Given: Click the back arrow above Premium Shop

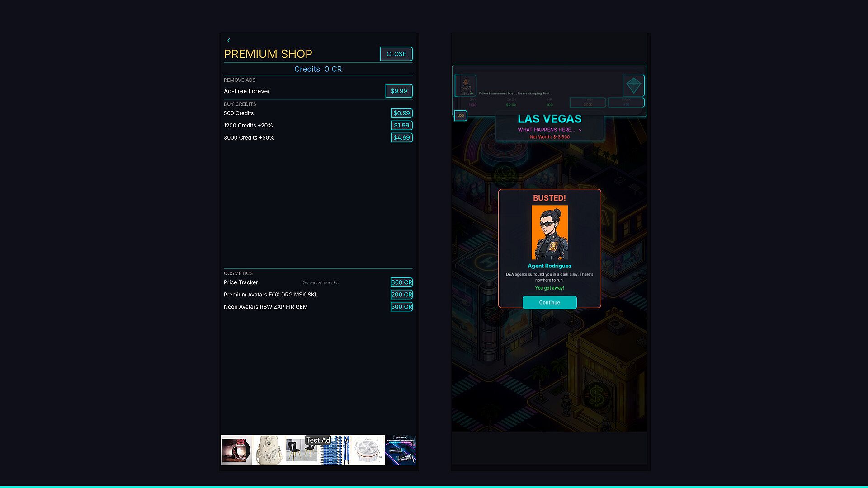Looking at the screenshot, I should point(229,40).
